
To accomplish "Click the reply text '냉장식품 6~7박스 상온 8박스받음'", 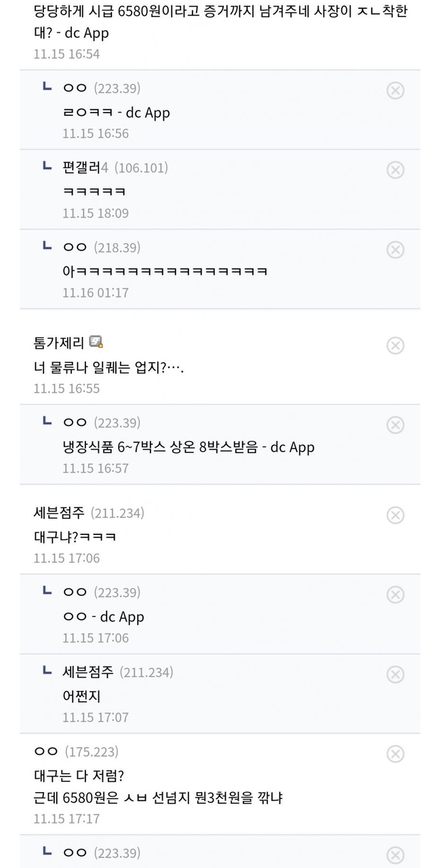I will click(161, 447).
